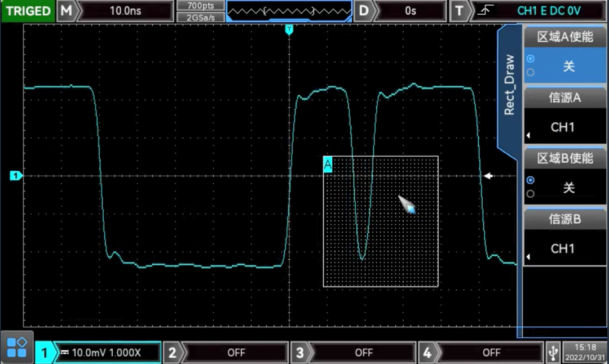This screenshot has width=609, height=364.
Task: Click the cyan trigger position marker at top
Action: [x=289, y=29]
